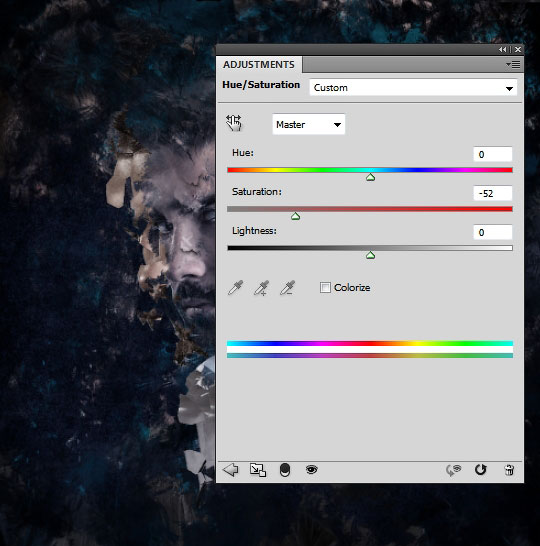Delete this adjustment layer trash icon
540x546 pixels.
click(509, 470)
